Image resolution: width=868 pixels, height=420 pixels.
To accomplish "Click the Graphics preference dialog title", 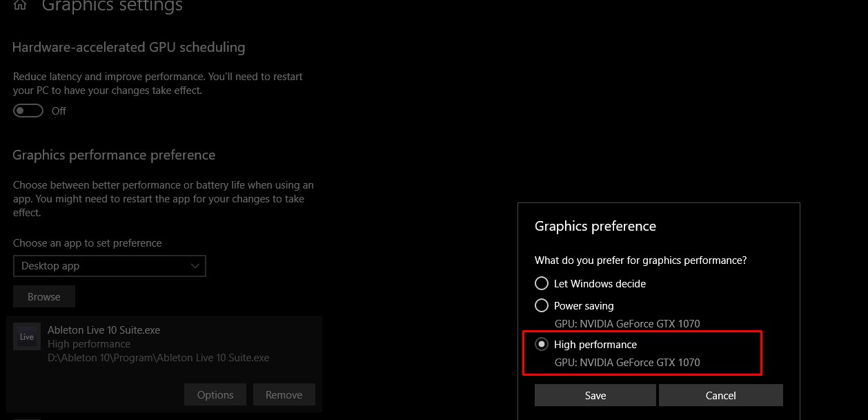I will 595,226.
